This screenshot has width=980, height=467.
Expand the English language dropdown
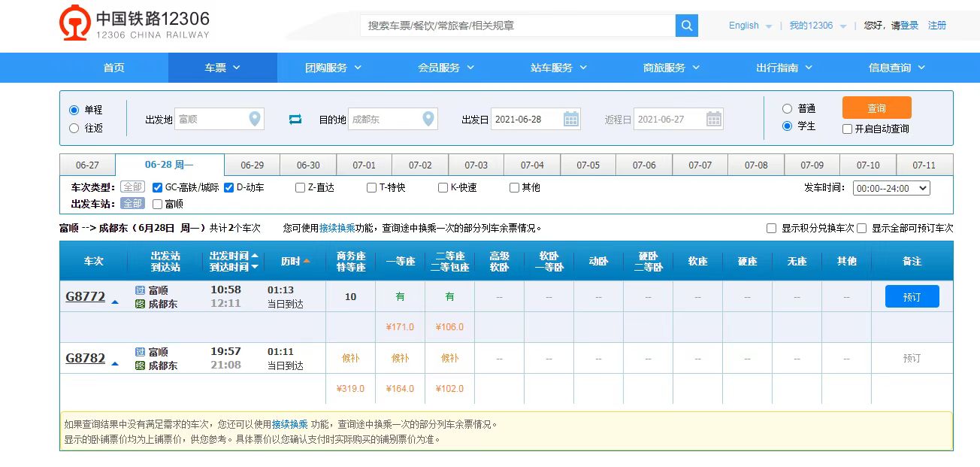[x=749, y=26]
